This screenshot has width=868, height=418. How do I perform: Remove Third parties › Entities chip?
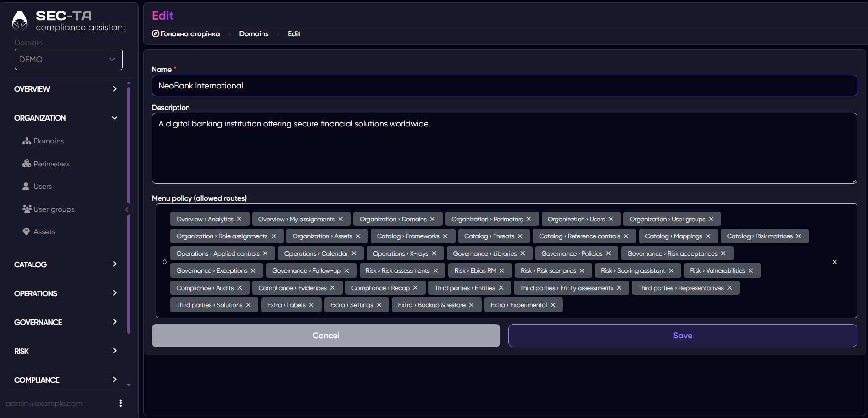tap(501, 288)
